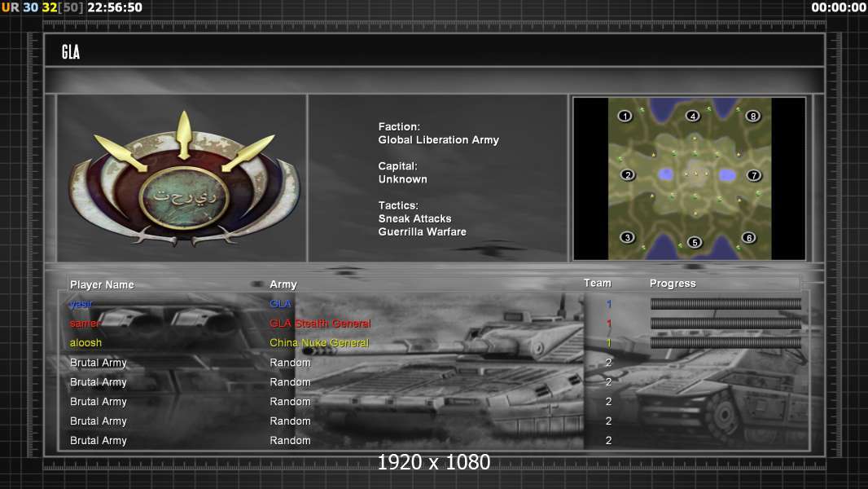Viewport: 868px width, 489px height.
Task: Click the 'China Nuke General' army entry
Action: pyautogui.click(x=319, y=343)
